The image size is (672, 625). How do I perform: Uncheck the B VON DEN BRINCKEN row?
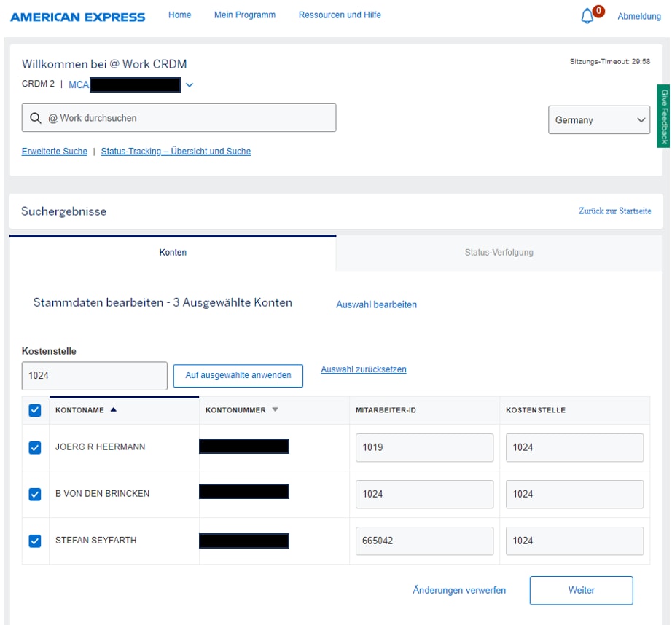[35, 494]
